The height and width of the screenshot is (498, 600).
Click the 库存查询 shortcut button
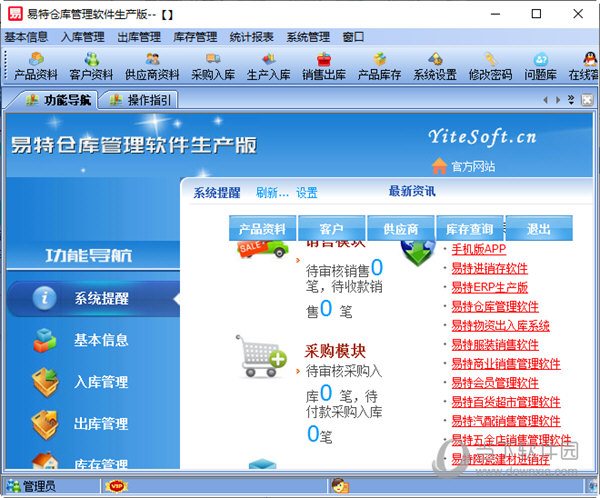click(x=470, y=229)
